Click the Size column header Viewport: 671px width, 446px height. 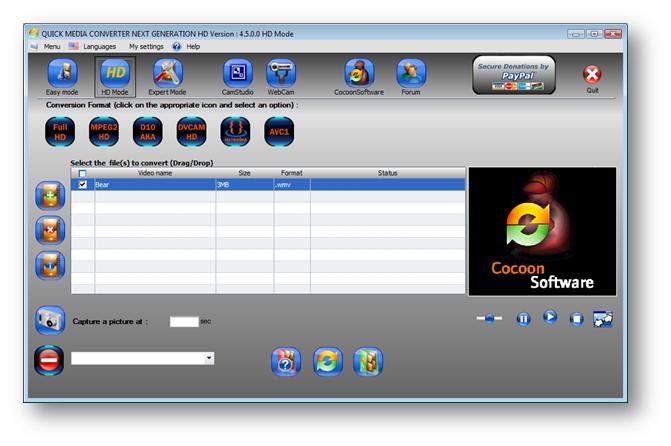[x=244, y=173]
